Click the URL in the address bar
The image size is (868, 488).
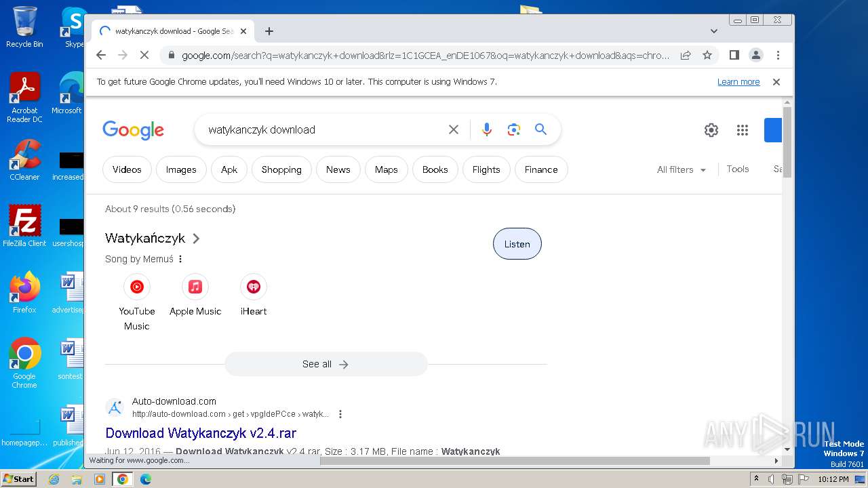pos(425,56)
